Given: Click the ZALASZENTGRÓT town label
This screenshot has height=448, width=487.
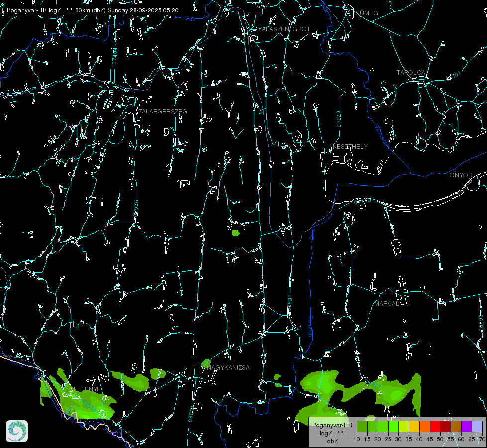Looking at the screenshot, I should coord(285,29).
